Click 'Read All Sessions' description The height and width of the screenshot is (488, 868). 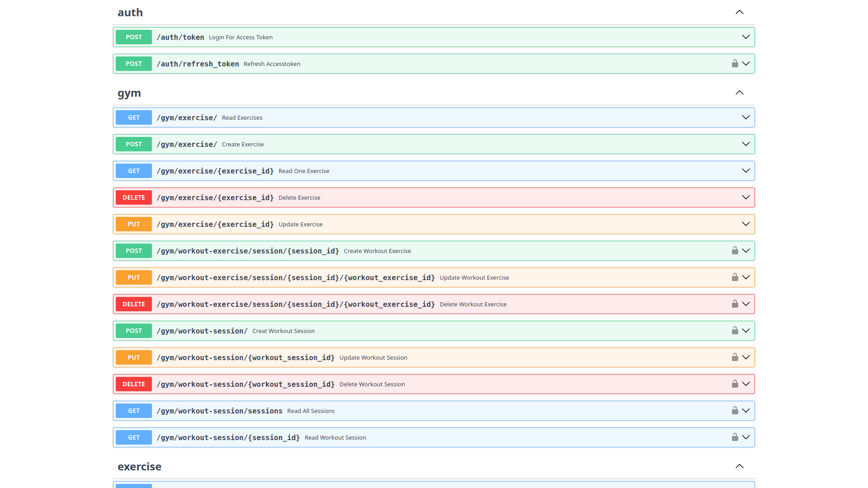pyautogui.click(x=311, y=411)
